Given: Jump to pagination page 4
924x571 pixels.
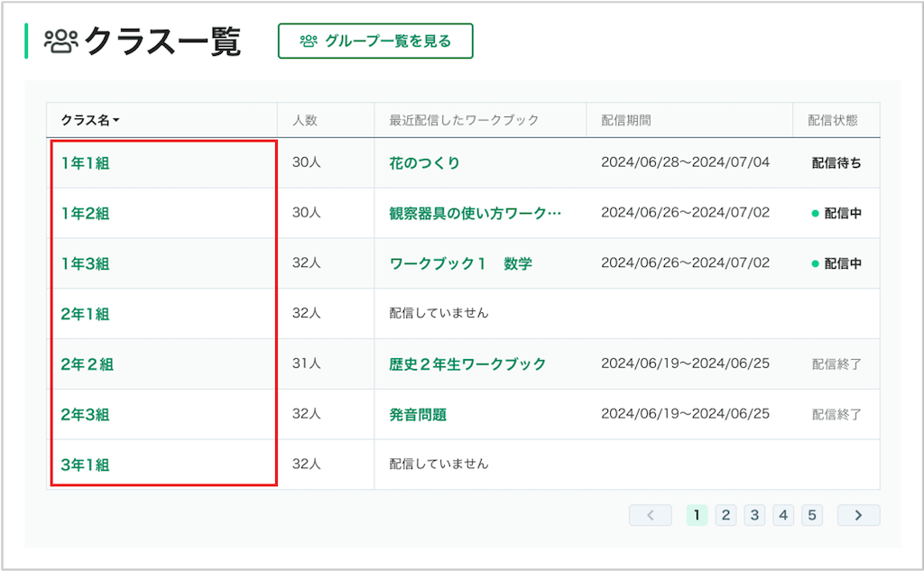Looking at the screenshot, I should click(783, 515).
